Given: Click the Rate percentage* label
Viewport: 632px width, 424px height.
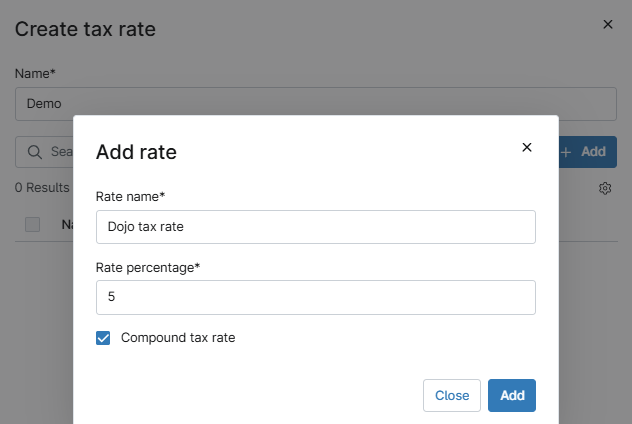Looking at the screenshot, I should point(148,267).
